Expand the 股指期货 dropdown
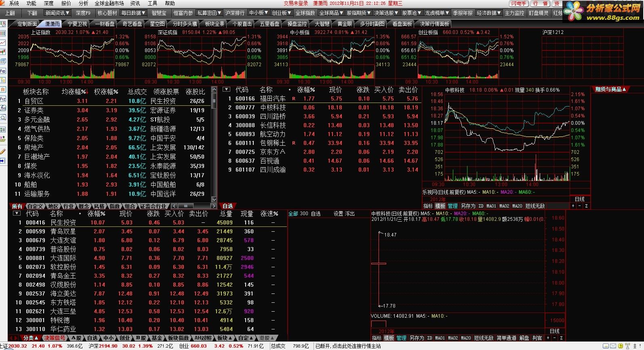644x350 pixels. click(359, 13)
